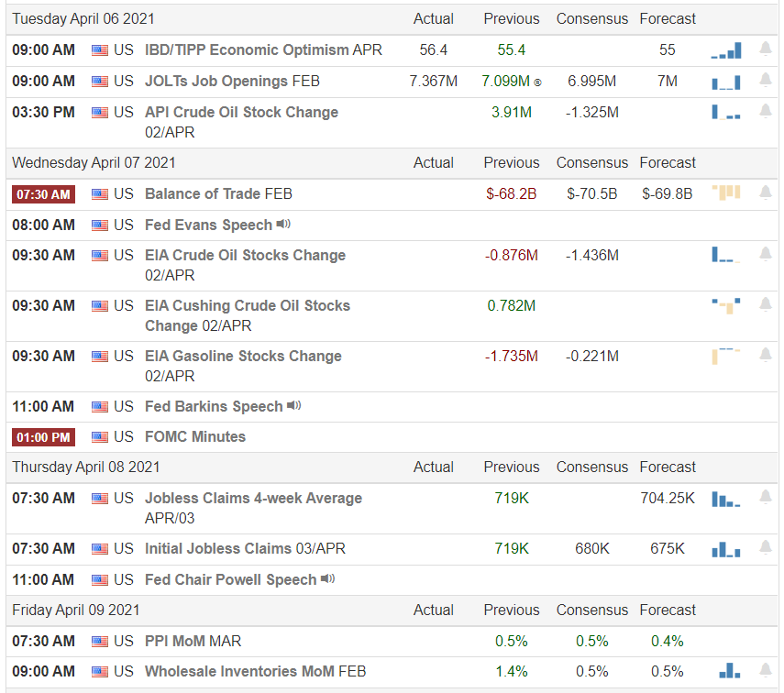Open mini chart for Jobless Claims 4-week Average
The image size is (784, 693).
pyautogui.click(x=726, y=499)
